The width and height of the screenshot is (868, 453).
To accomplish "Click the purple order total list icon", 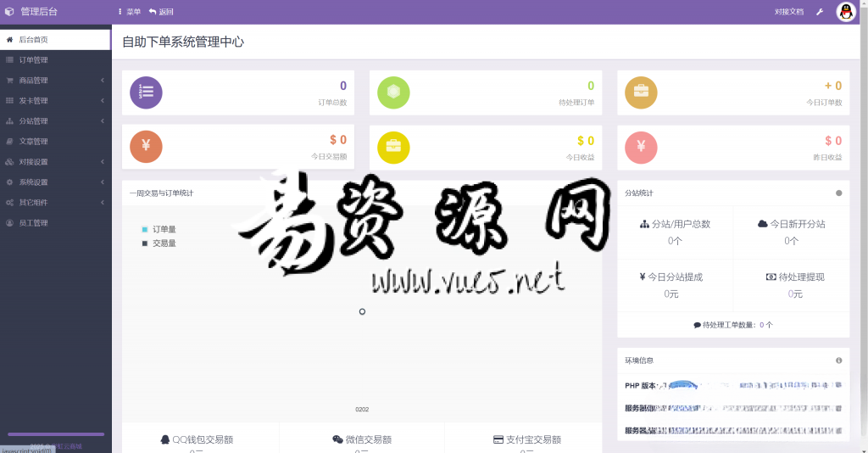I will pos(146,92).
